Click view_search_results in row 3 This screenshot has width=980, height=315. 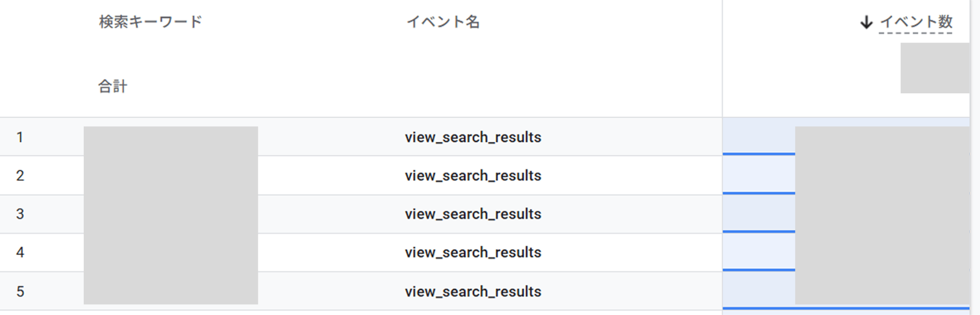(x=473, y=214)
